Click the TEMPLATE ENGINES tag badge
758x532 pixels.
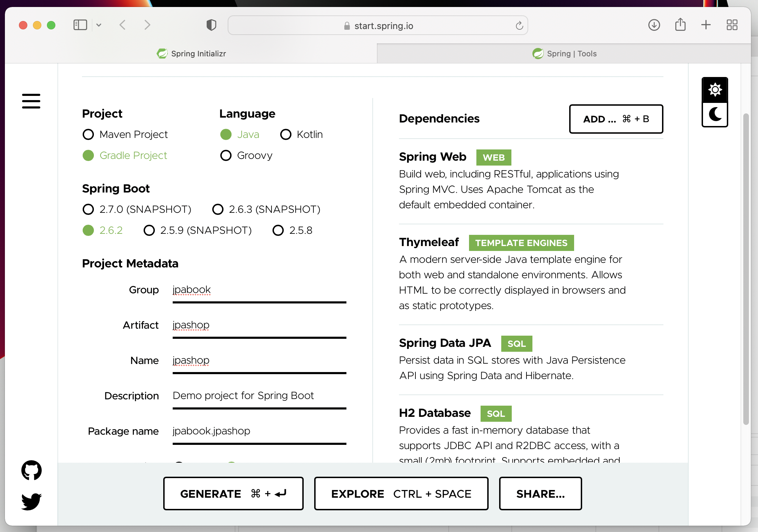coord(521,243)
